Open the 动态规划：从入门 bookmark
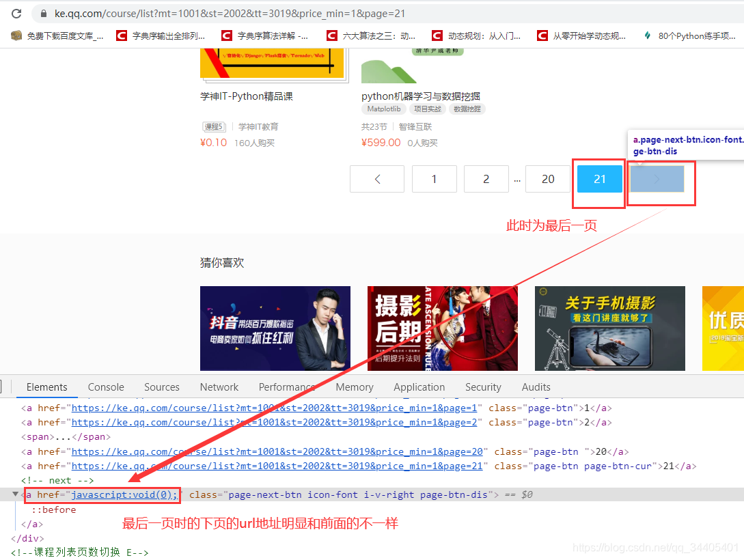Screen dimensions: 744x560 476,36
